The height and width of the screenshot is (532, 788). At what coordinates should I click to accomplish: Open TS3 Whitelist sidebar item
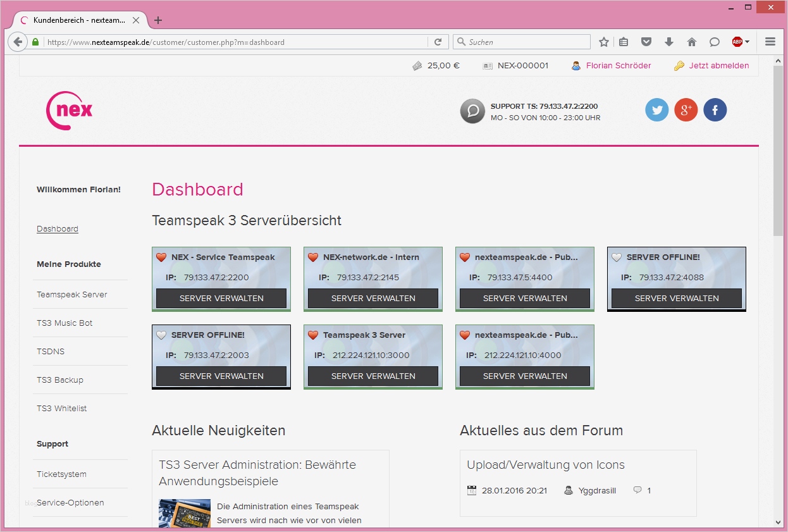[62, 409]
